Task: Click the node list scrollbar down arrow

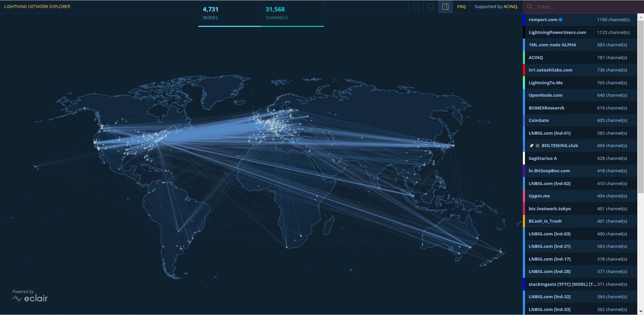Action: click(x=640, y=312)
